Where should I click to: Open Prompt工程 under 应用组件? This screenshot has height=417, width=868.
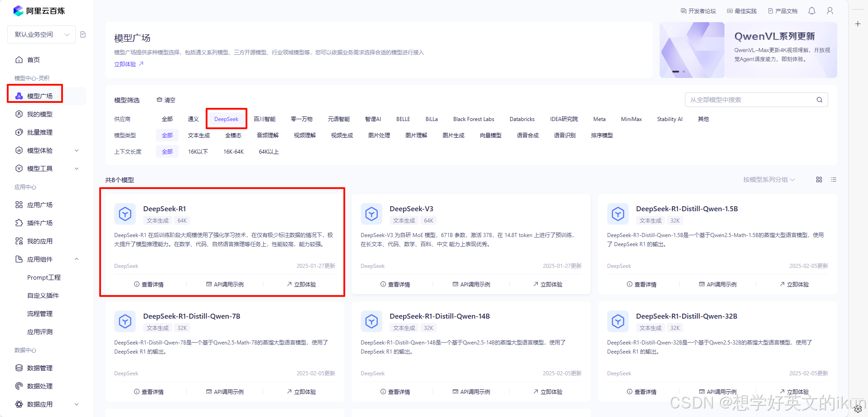click(x=44, y=277)
